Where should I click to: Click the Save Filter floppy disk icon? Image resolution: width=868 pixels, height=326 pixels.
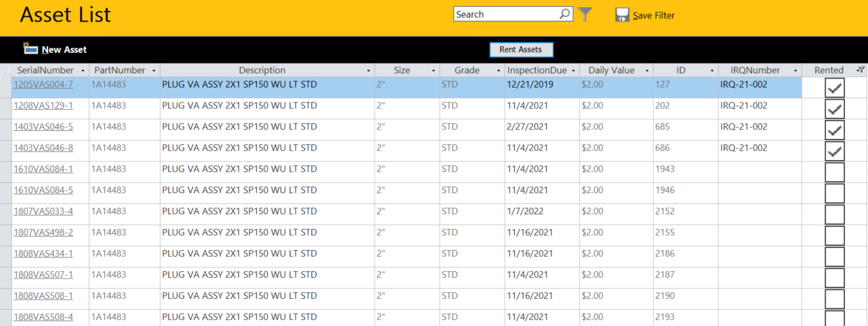tap(622, 15)
